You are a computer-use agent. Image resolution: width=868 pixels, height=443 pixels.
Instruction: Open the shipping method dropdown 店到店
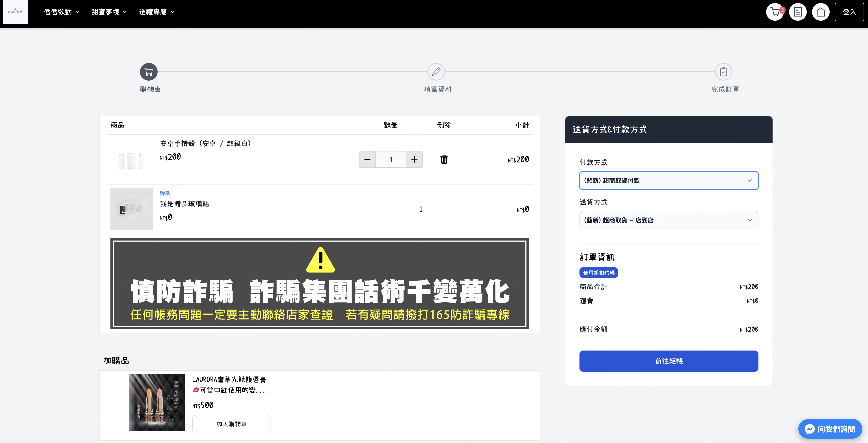[x=669, y=220]
